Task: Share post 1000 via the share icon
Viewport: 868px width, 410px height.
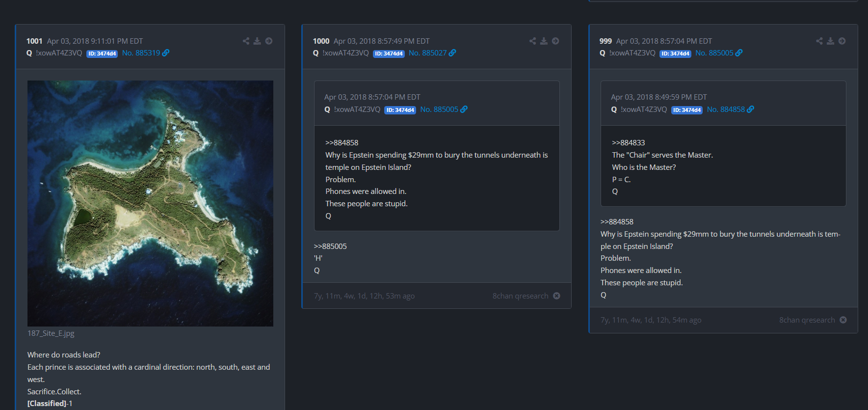Action: 532,41
